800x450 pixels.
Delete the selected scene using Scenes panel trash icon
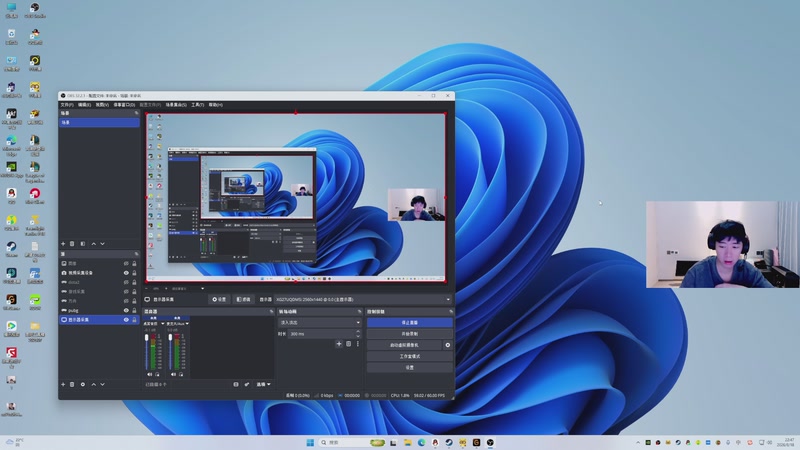click(x=72, y=244)
